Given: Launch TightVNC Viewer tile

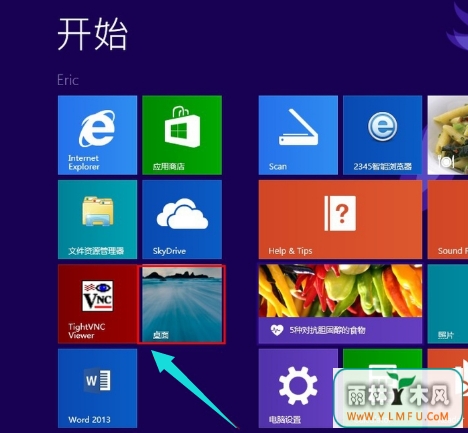Looking at the screenshot, I should (97, 304).
